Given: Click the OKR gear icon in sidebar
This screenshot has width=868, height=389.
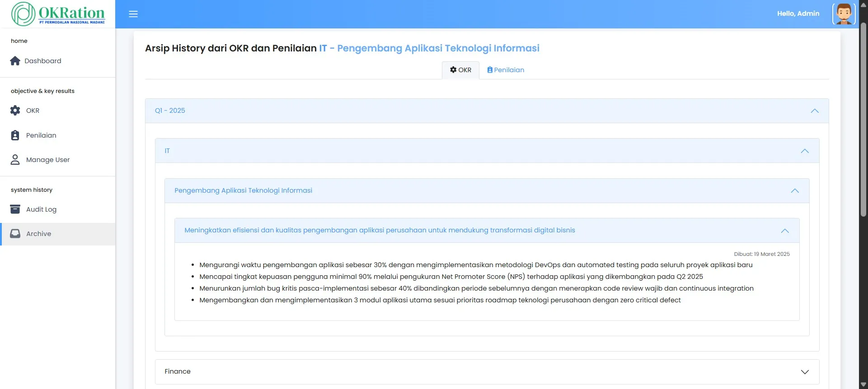Looking at the screenshot, I should tap(15, 111).
